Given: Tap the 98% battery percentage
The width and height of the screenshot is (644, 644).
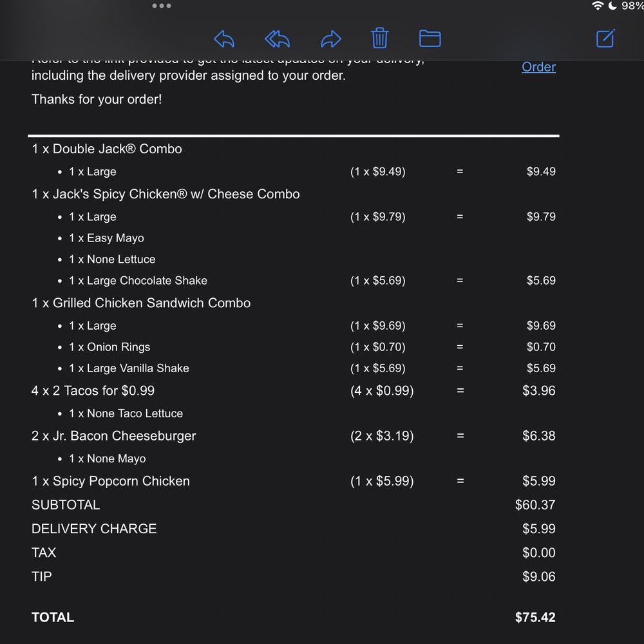Looking at the screenshot, I should click(x=632, y=6).
